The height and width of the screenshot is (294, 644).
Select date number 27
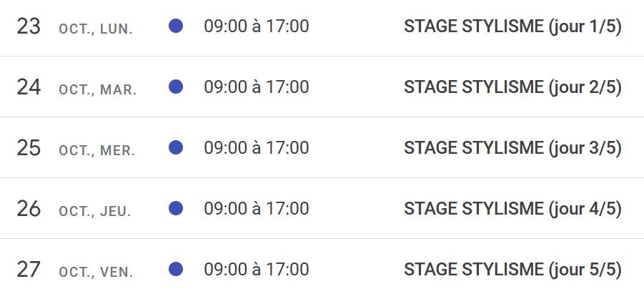pyautogui.click(x=29, y=270)
